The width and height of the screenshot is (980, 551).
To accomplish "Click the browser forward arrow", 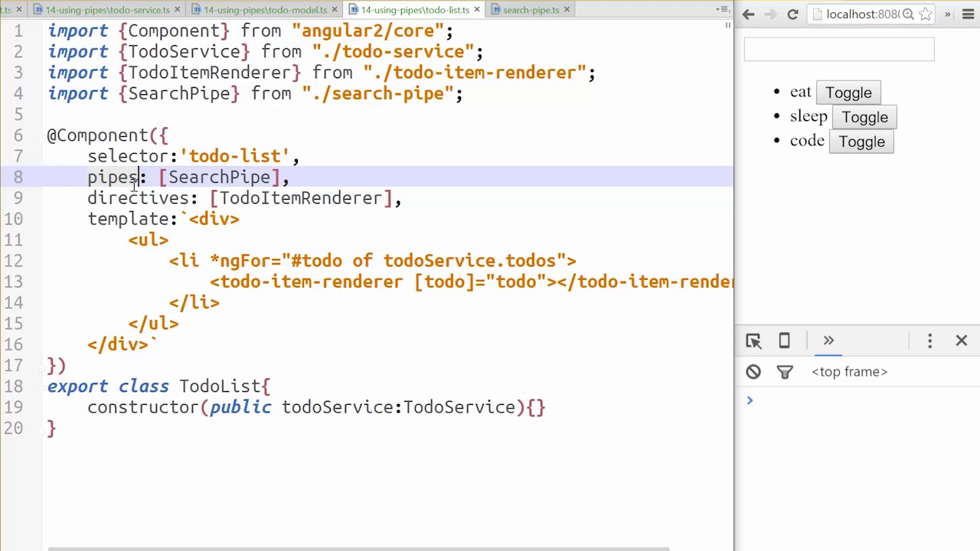I will 771,15.
